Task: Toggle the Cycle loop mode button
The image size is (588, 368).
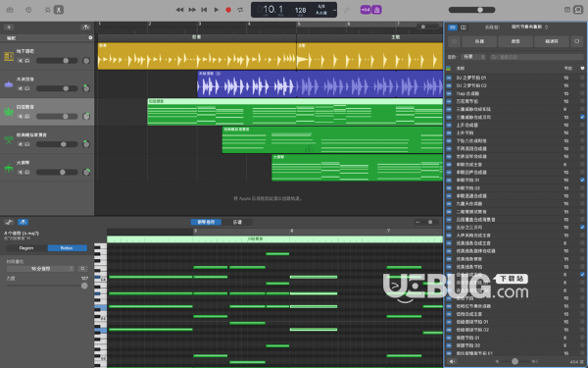Action: point(240,10)
